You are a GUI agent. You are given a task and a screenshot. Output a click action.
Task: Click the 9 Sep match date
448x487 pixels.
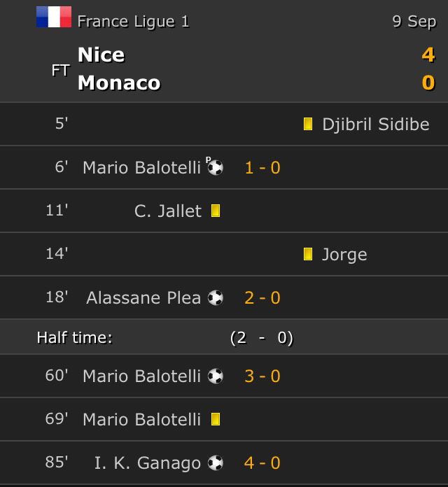pos(414,21)
